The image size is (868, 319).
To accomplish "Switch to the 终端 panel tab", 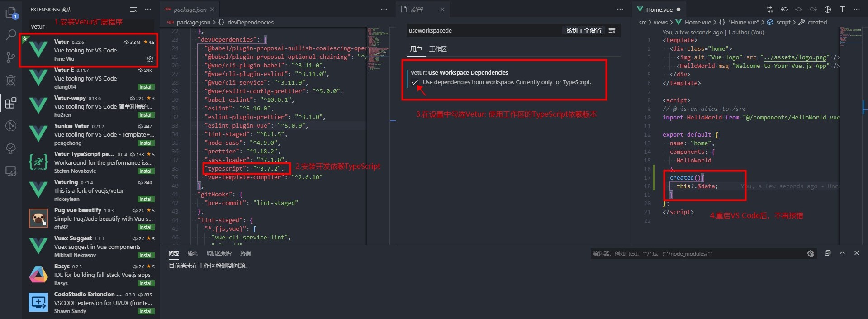I will (245, 253).
